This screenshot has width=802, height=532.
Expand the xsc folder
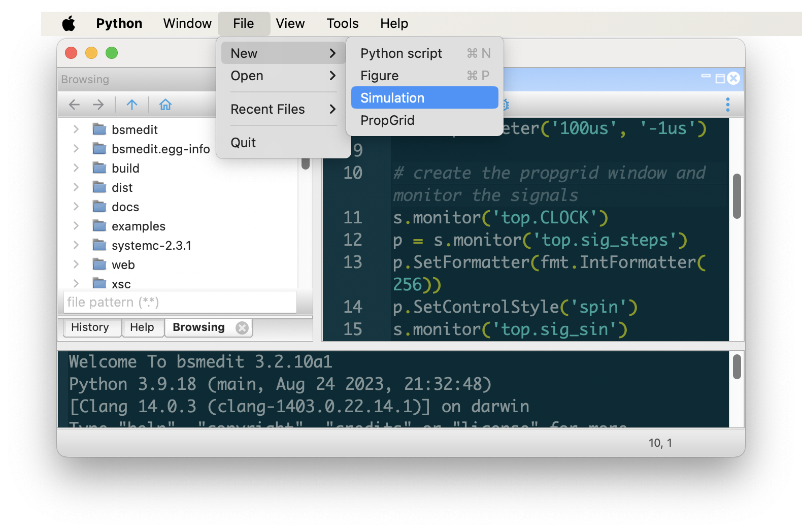[x=76, y=283]
